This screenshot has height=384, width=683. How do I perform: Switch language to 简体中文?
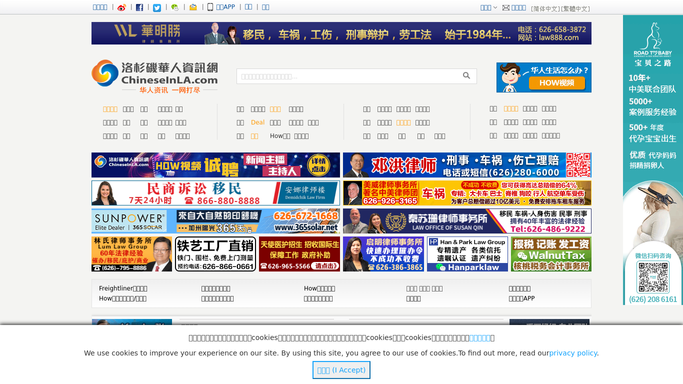coord(545,9)
